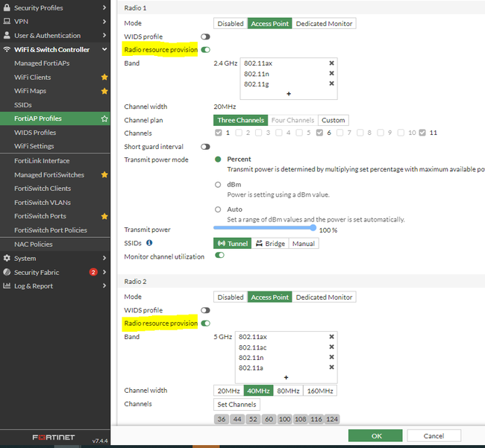Click the Fortinet logo
Image resolution: width=485 pixels, height=448 pixels.
coord(54,437)
